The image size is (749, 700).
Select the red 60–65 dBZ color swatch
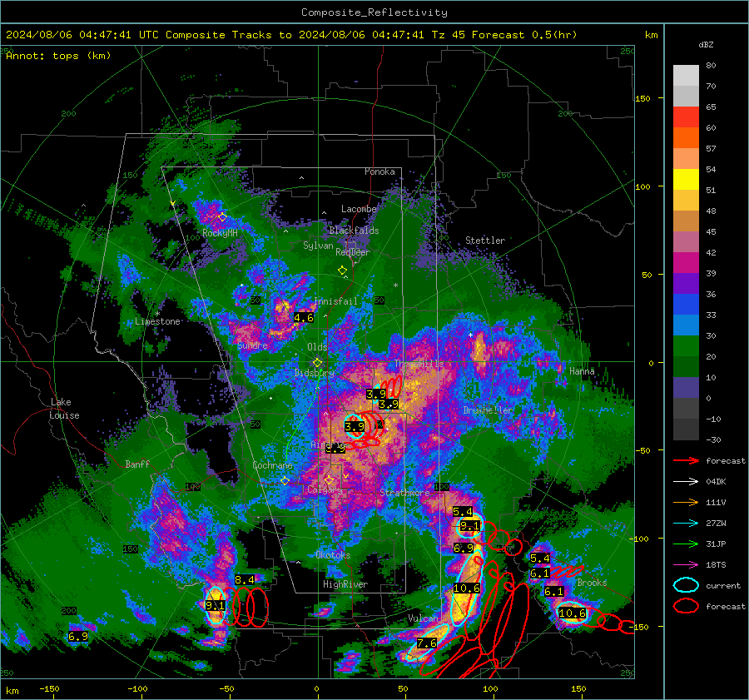tap(686, 117)
